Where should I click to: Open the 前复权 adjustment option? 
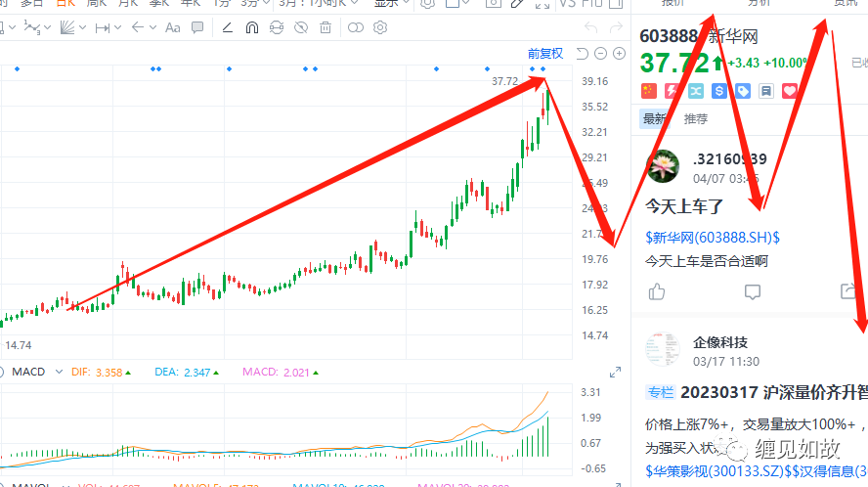(545, 53)
